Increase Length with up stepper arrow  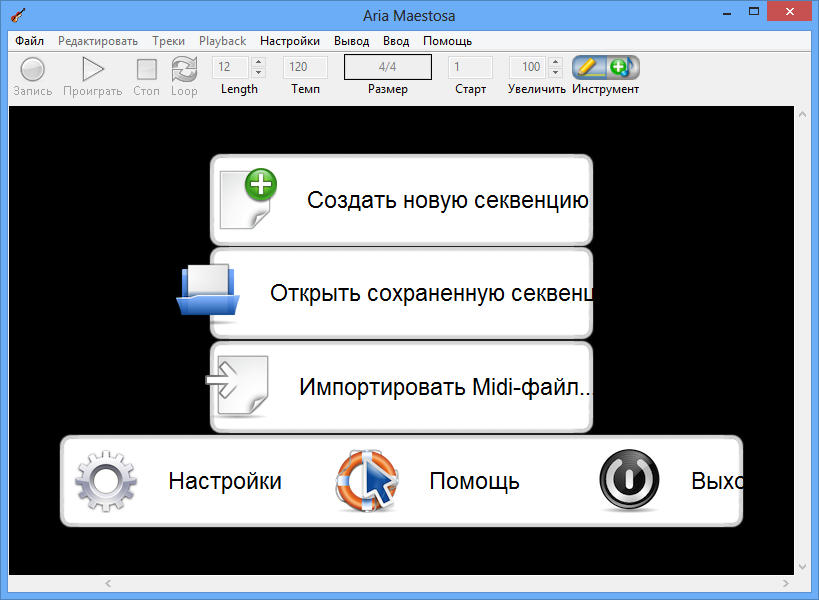click(258, 62)
